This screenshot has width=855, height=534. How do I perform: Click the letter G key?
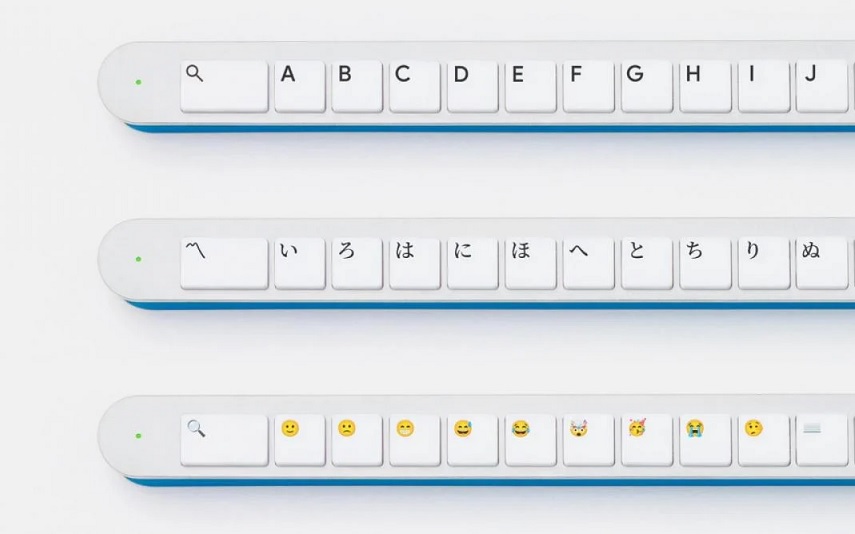647,87
